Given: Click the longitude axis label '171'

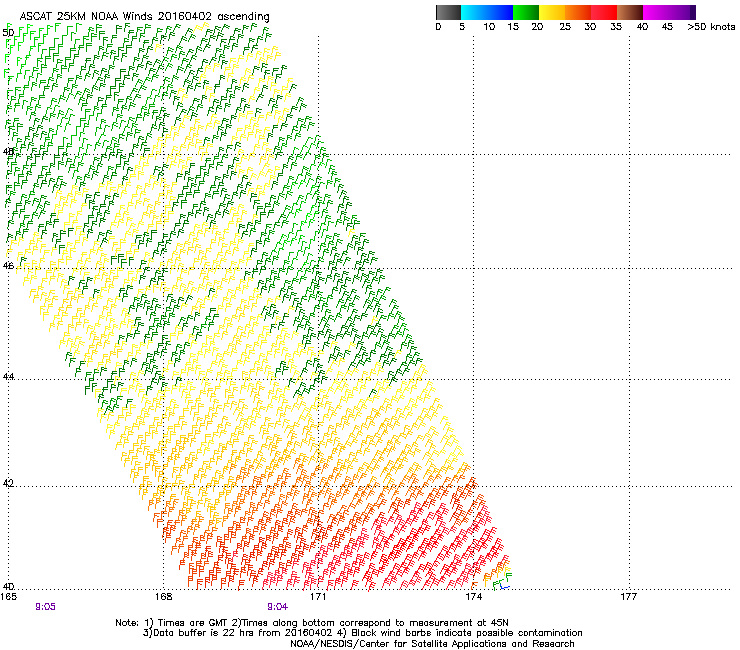Looking at the screenshot, I should 318,597.
